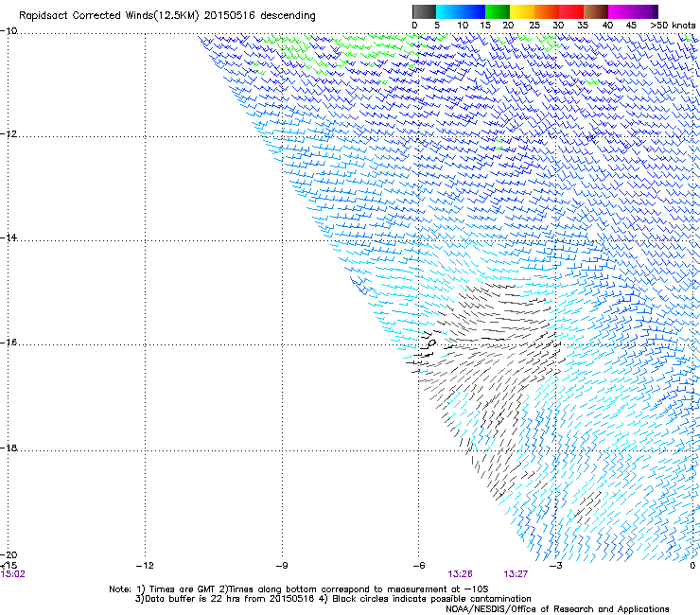The height and width of the screenshot is (615, 700).
Task: Click the '25' label under color legend
Action: [534, 26]
